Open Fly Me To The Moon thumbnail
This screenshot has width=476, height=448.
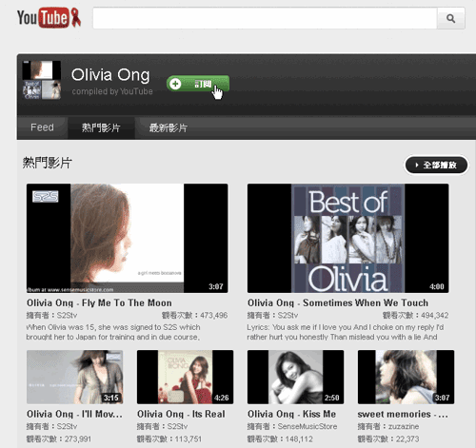[128, 238]
